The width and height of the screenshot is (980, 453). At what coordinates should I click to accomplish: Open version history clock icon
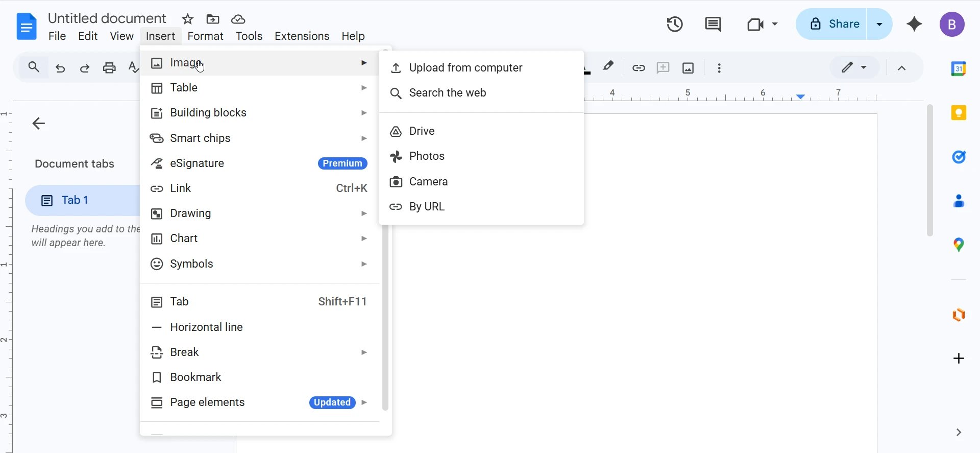[x=675, y=24]
